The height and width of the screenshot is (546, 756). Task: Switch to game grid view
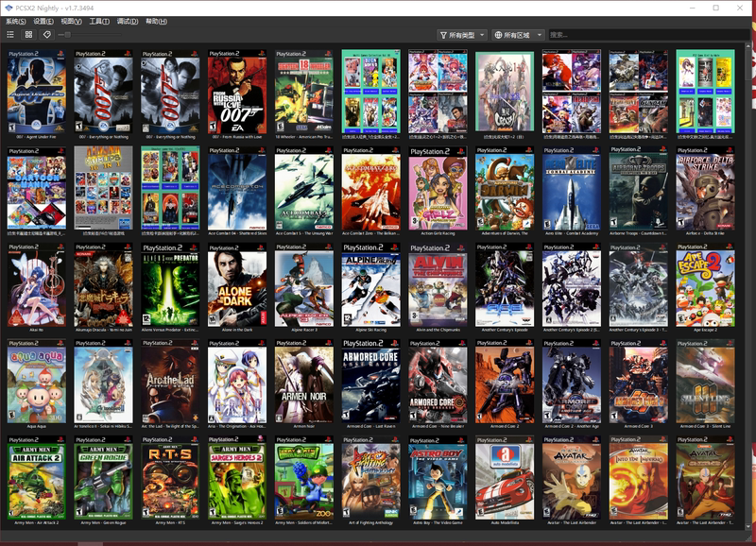click(28, 35)
